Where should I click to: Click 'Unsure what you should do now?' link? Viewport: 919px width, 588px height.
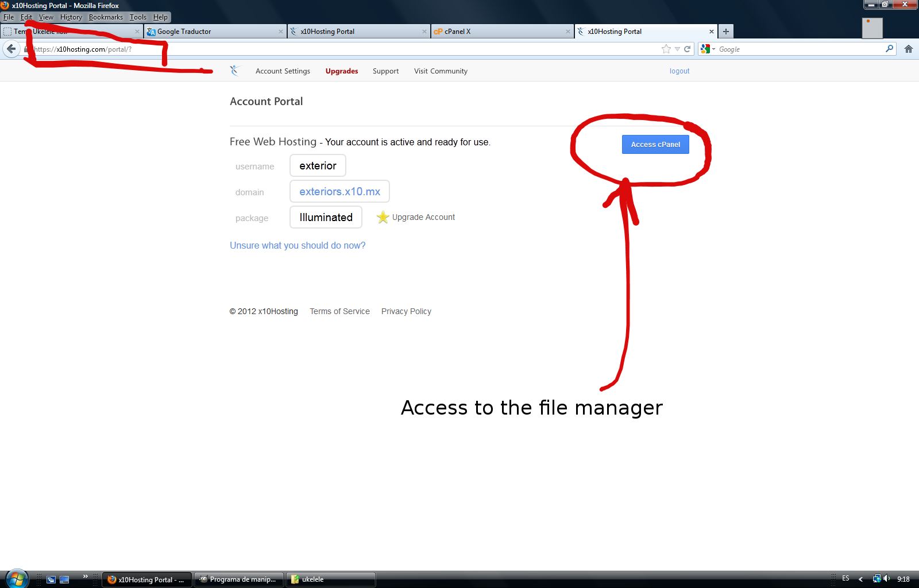pos(298,245)
